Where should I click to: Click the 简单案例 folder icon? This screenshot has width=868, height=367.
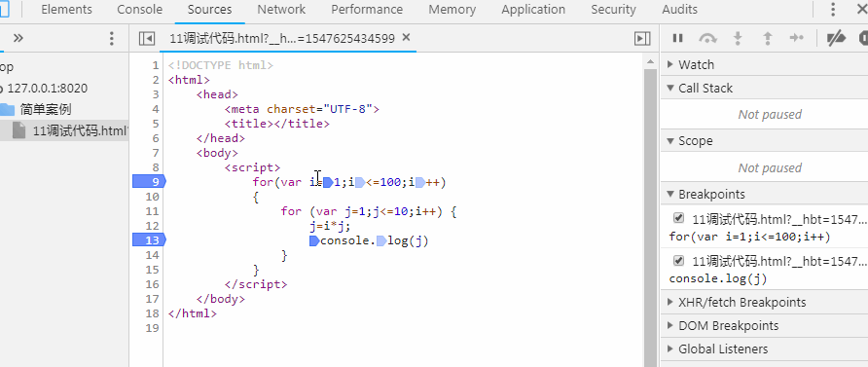pos(7,109)
